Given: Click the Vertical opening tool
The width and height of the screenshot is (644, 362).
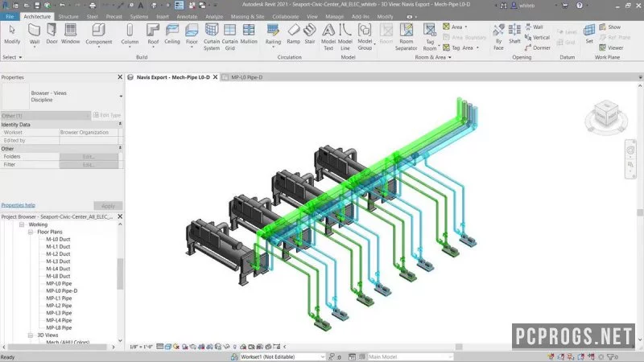Looking at the screenshot, I should tap(537, 37).
